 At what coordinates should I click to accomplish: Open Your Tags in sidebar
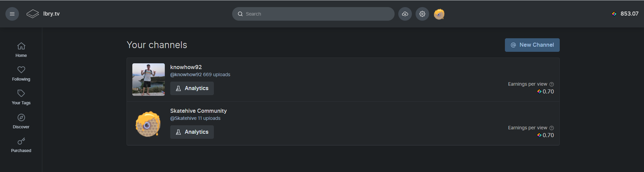21,97
